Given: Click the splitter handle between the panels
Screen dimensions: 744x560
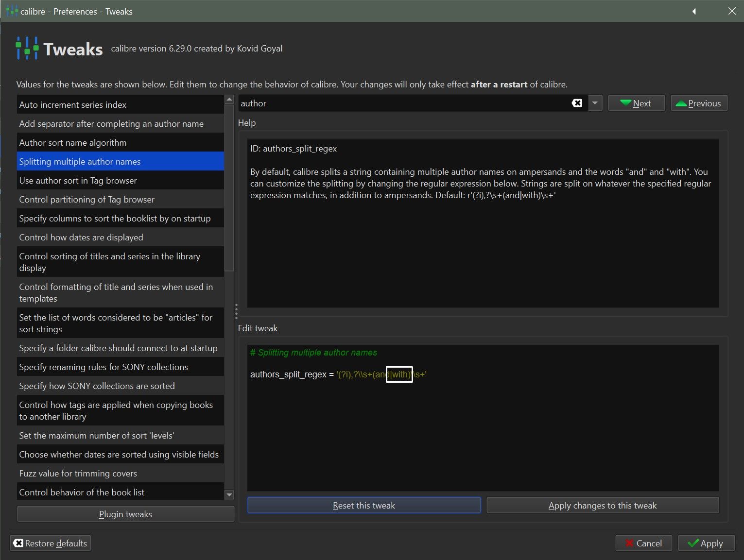Looking at the screenshot, I should pyautogui.click(x=236, y=310).
